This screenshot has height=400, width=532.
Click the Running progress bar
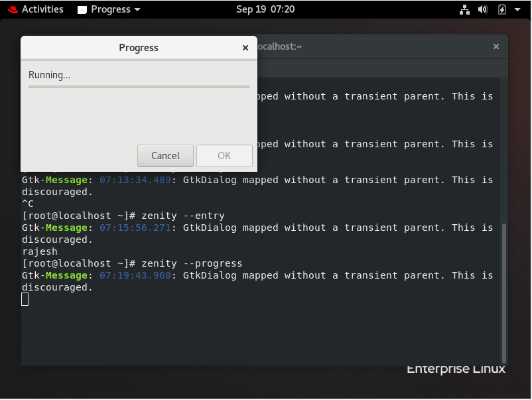point(138,87)
